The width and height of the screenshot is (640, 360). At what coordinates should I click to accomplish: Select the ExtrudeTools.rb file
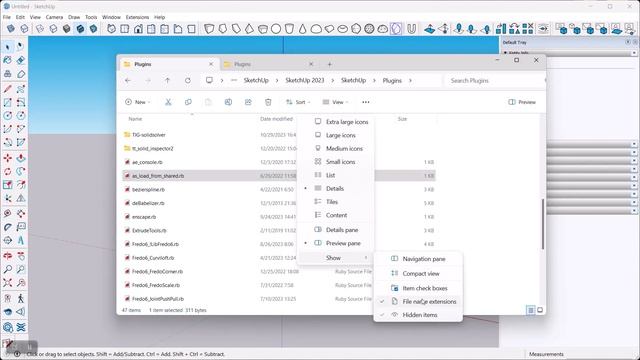pos(279,230)
